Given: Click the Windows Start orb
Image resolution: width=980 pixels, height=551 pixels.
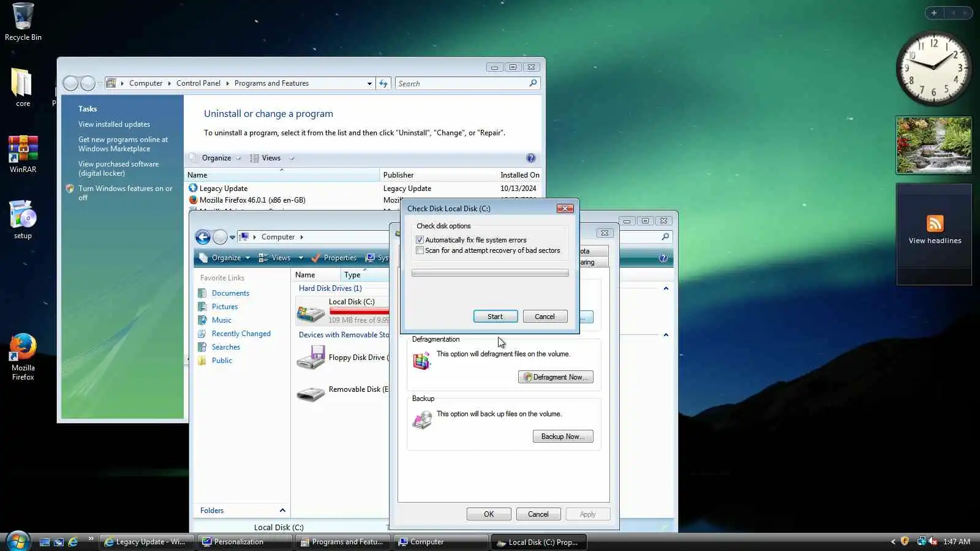Looking at the screenshot, I should [x=18, y=541].
